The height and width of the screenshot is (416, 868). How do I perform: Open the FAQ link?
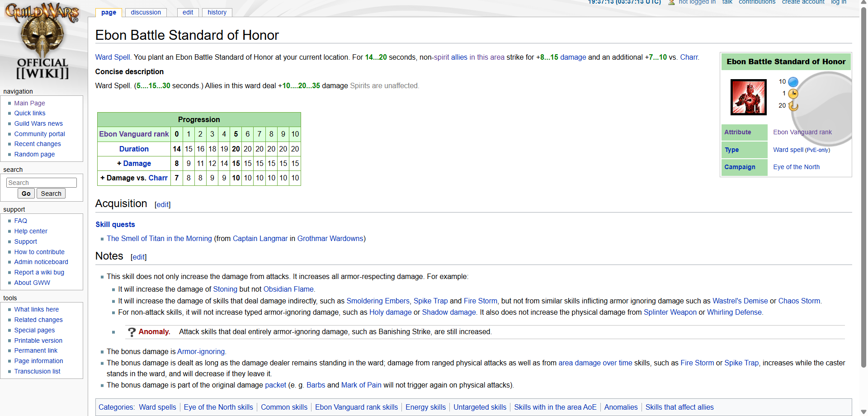pos(21,221)
